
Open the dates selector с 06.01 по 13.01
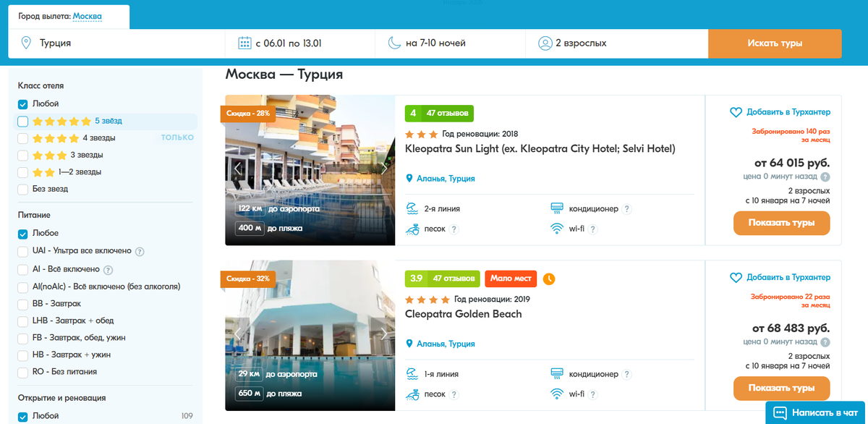300,43
